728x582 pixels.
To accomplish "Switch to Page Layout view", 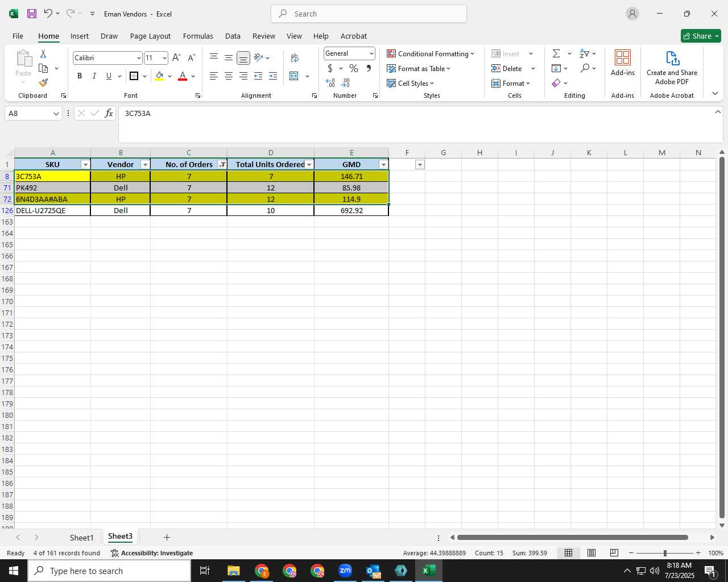I will (x=591, y=553).
